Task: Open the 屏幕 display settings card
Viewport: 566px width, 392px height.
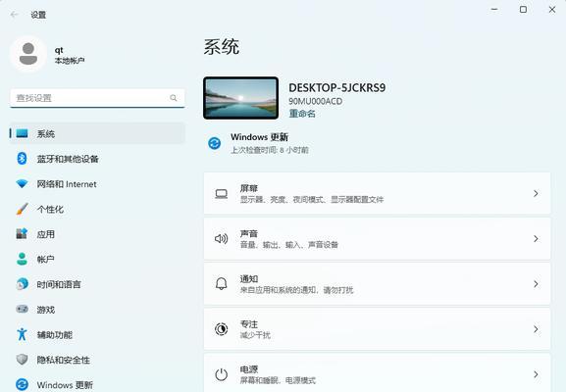Action: (x=378, y=193)
